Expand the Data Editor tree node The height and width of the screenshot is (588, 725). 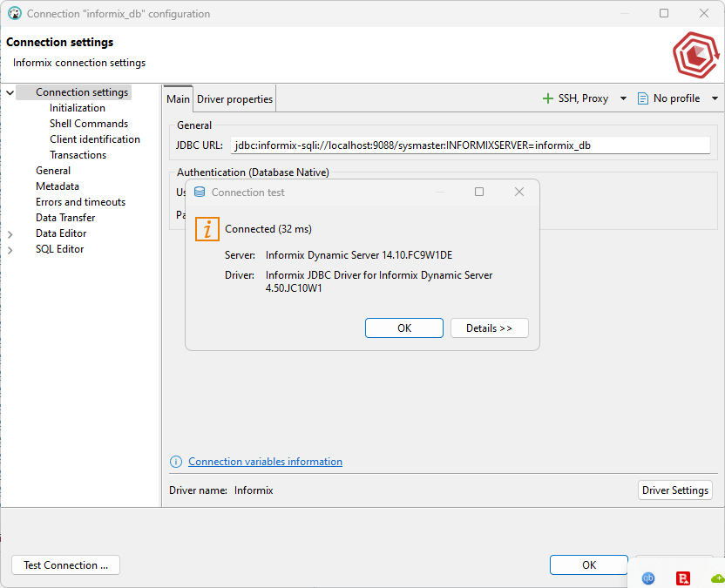tap(10, 233)
